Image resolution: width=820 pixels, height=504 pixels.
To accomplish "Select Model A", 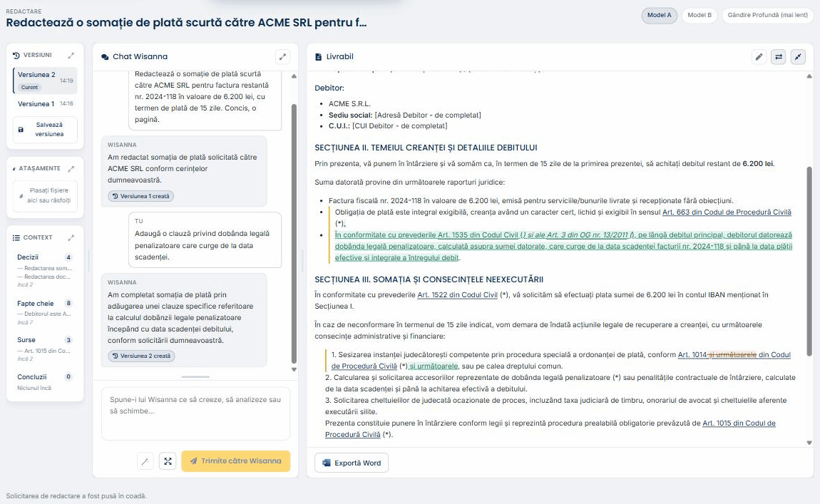I will click(x=659, y=15).
